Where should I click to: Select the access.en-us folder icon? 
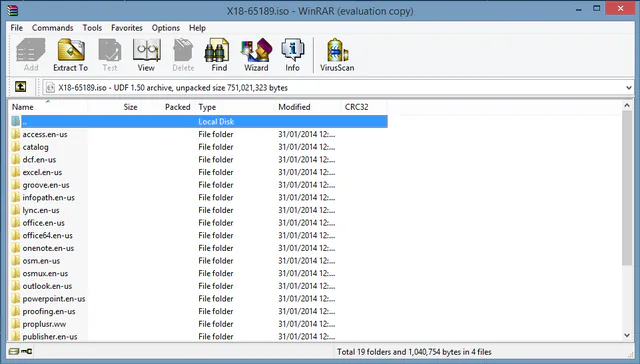(16, 134)
